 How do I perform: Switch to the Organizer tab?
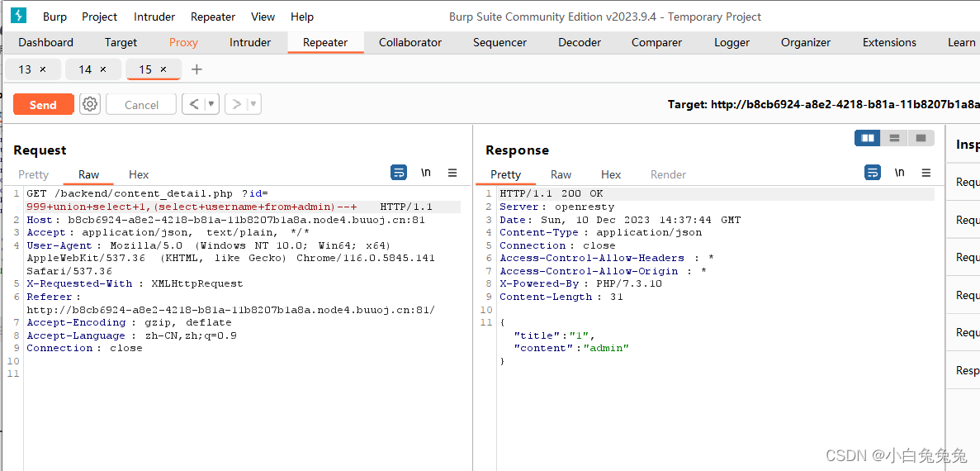coord(806,42)
